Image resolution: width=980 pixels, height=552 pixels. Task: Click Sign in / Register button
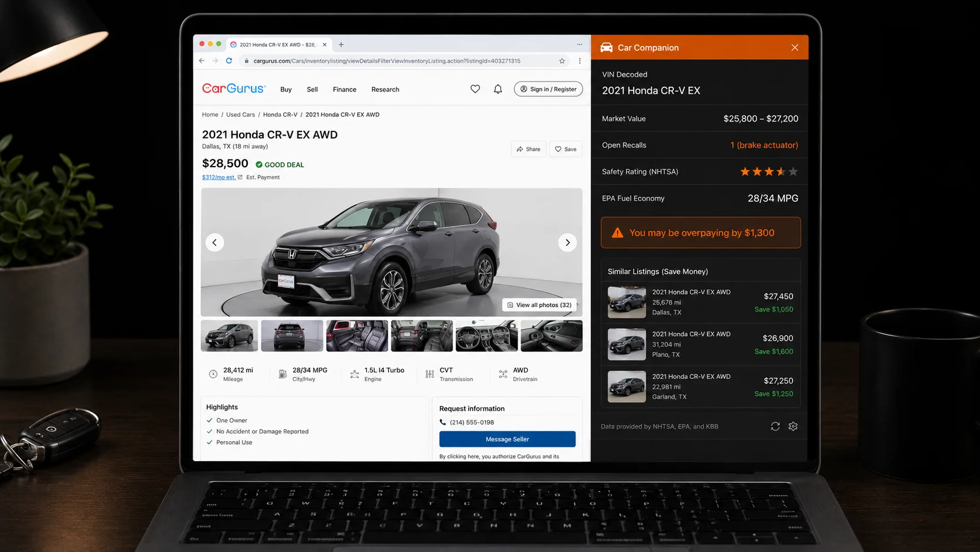[549, 89]
